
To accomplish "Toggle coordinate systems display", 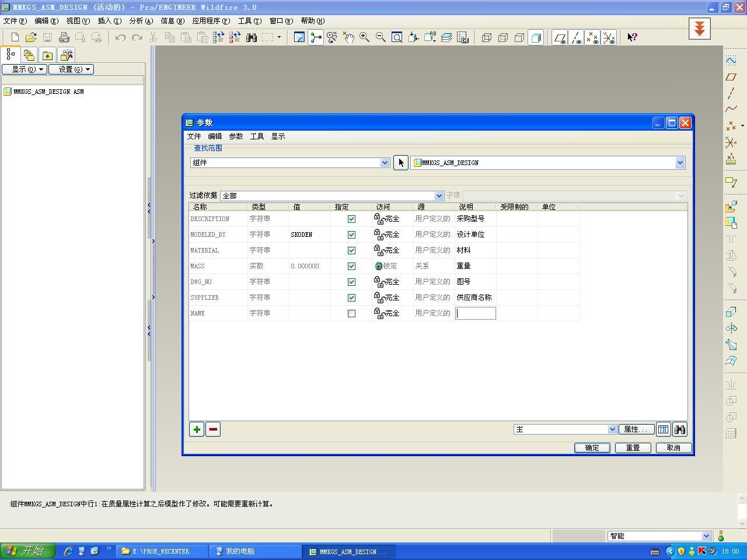I will tap(609, 37).
